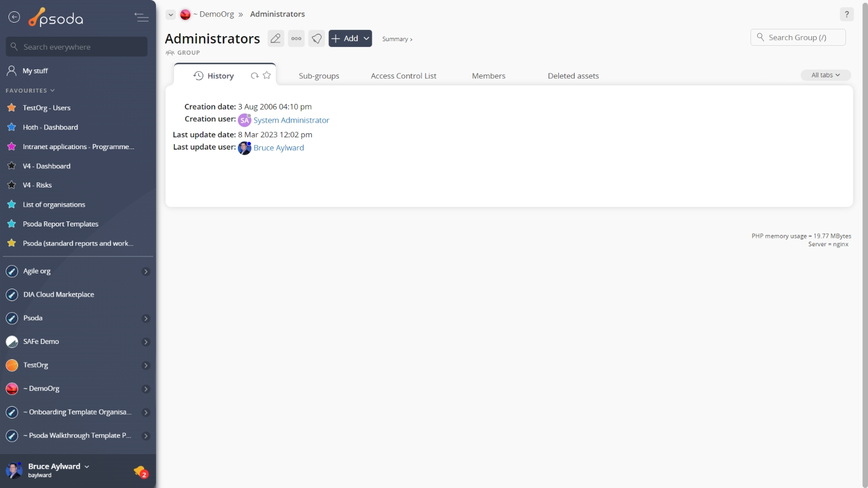Open My stuff in the sidebar
868x488 pixels.
coord(35,71)
